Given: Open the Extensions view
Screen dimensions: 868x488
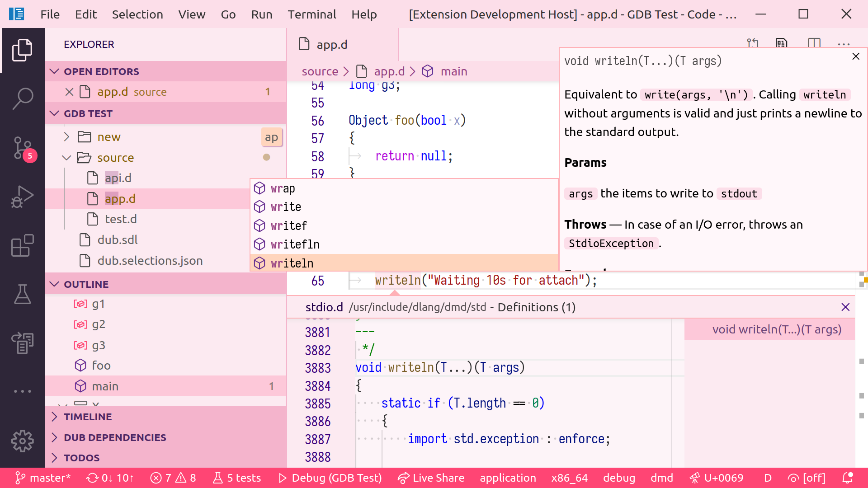Looking at the screenshot, I should pos(23,245).
